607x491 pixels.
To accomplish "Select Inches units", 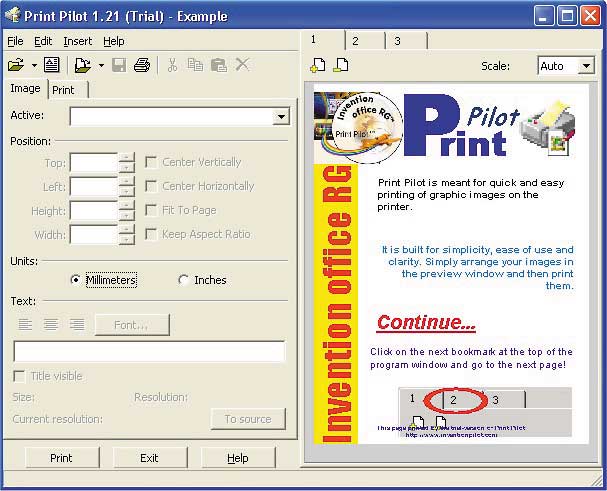I will (x=202, y=280).
